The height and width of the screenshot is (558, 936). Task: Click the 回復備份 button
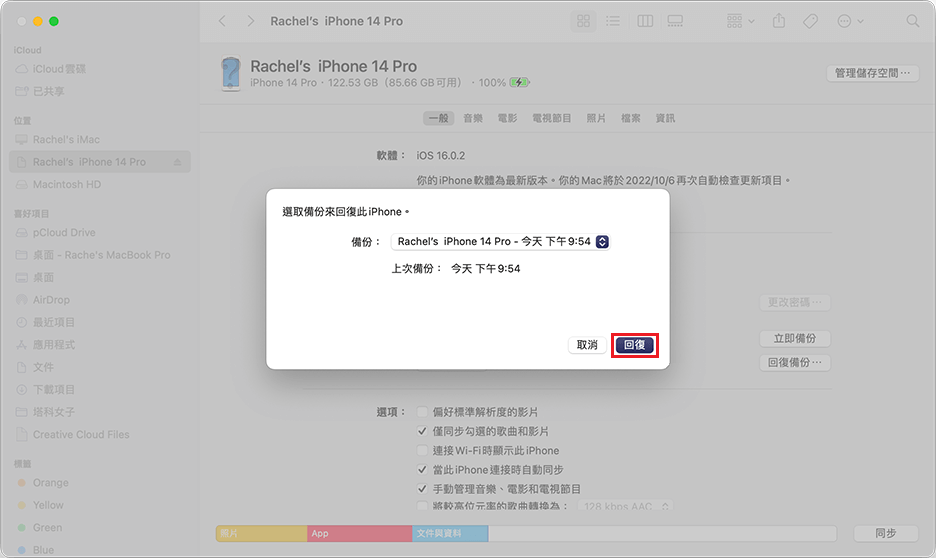click(x=795, y=362)
